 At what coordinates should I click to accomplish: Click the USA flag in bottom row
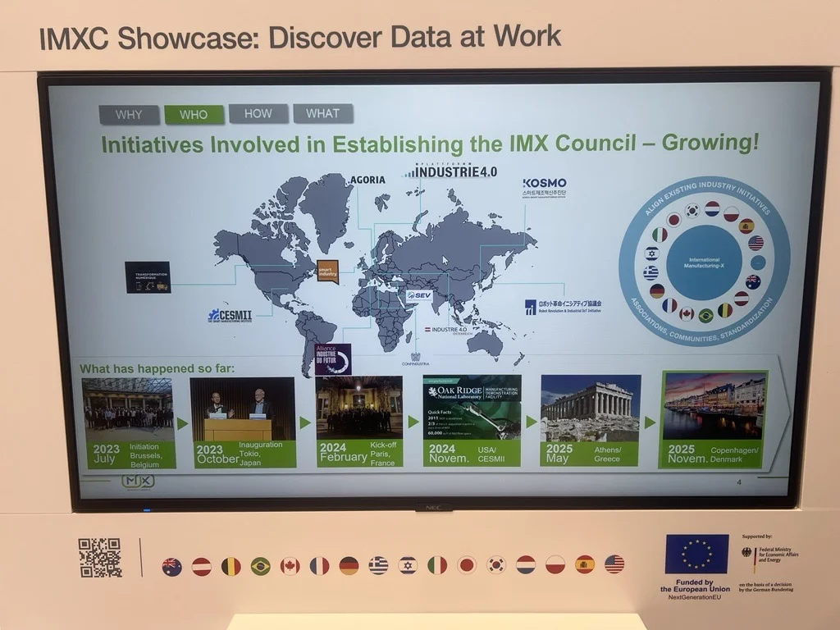[x=614, y=564]
